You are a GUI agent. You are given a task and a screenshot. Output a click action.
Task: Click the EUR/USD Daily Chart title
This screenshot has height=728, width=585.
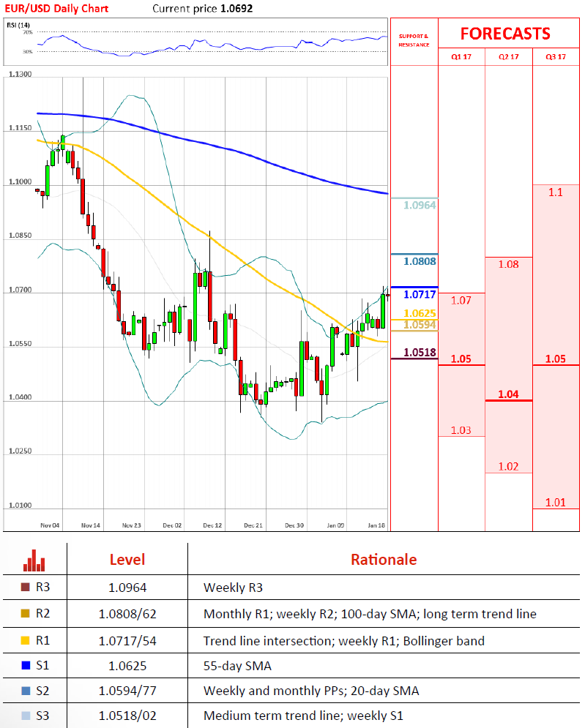[x=56, y=8]
